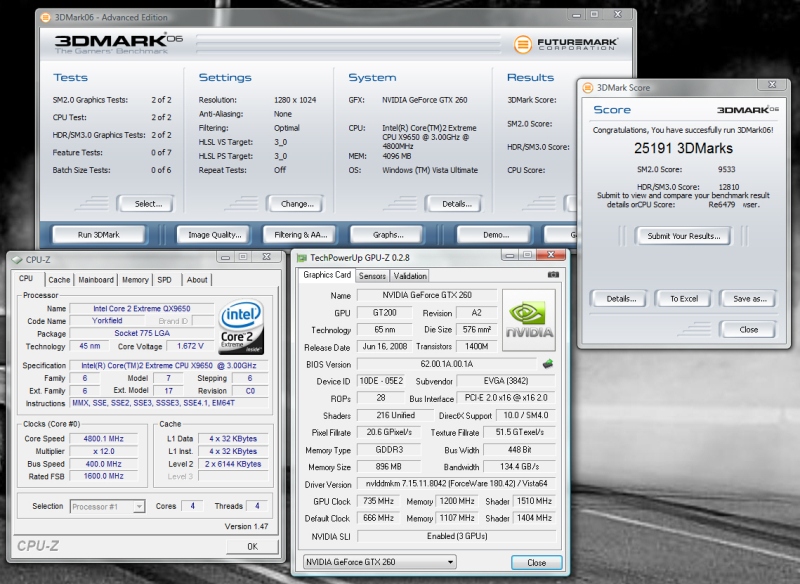
Task: Click the GPU-Z screenshot camera icon
Action: (553, 274)
